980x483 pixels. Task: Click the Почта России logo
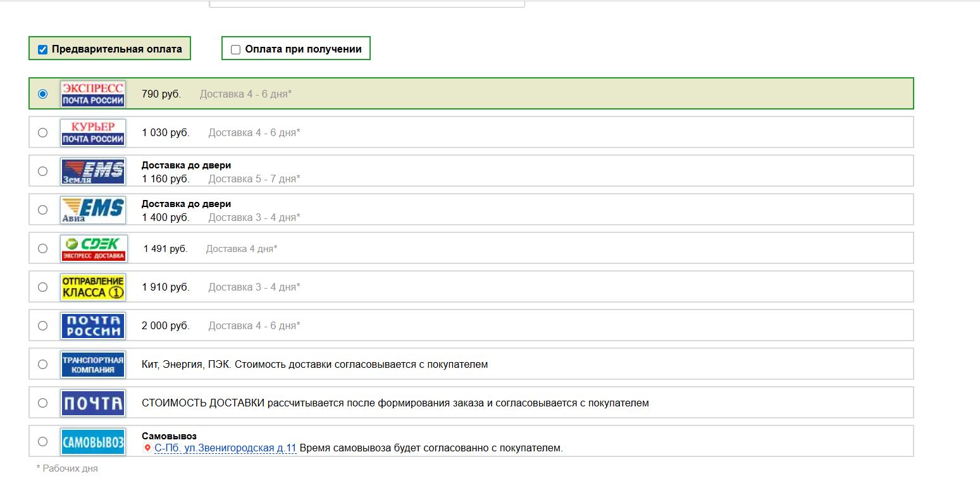(x=92, y=325)
